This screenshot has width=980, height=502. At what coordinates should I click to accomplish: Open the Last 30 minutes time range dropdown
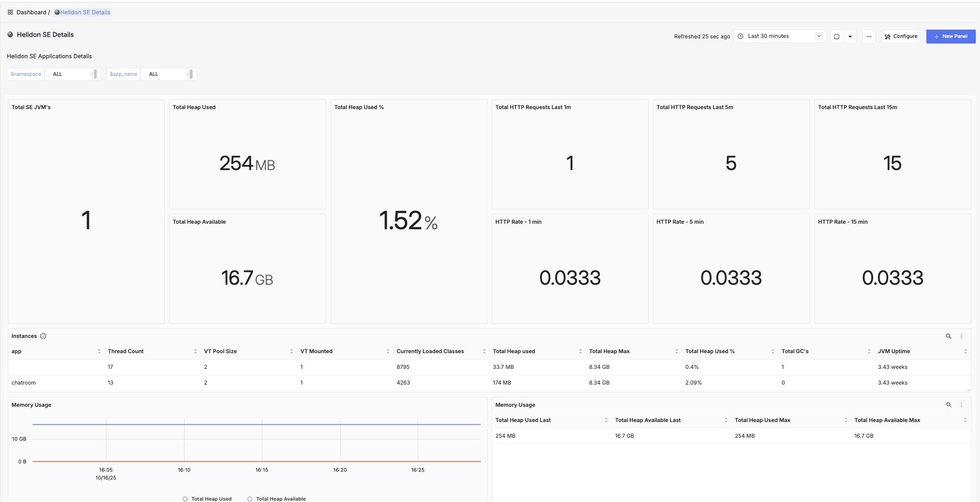click(780, 36)
